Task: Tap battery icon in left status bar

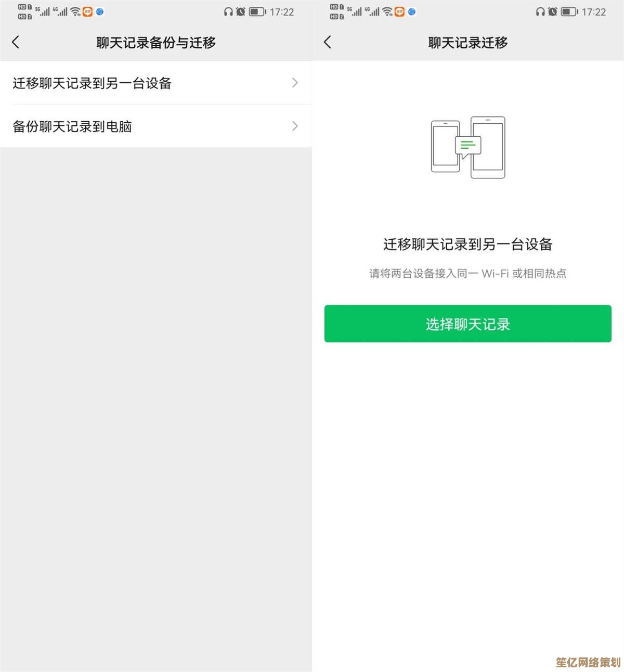Action: [x=257, y=11]
